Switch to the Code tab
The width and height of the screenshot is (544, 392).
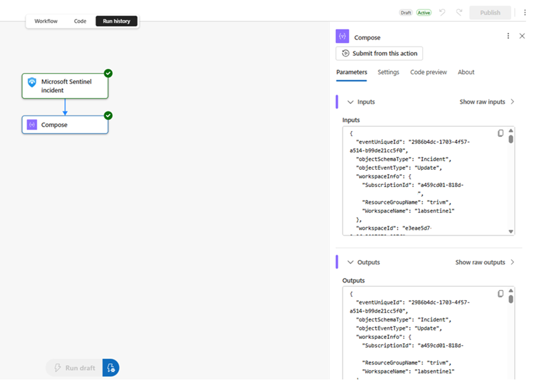(80, 21)
